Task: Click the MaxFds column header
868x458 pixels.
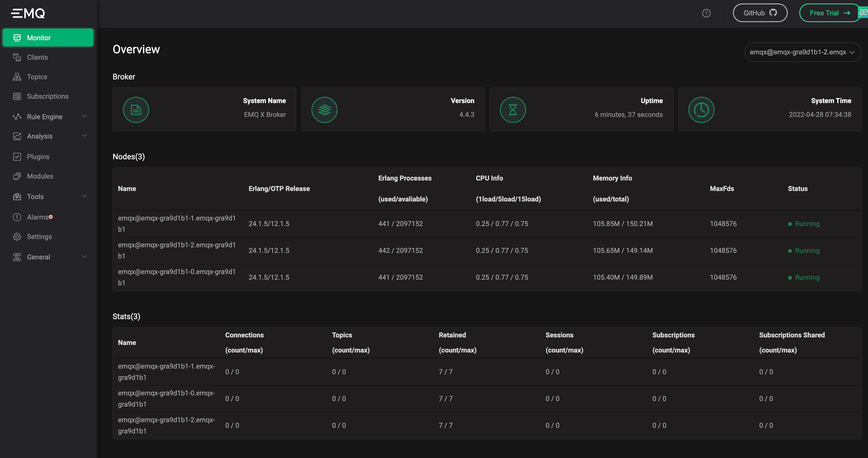Action: point(722,189)
